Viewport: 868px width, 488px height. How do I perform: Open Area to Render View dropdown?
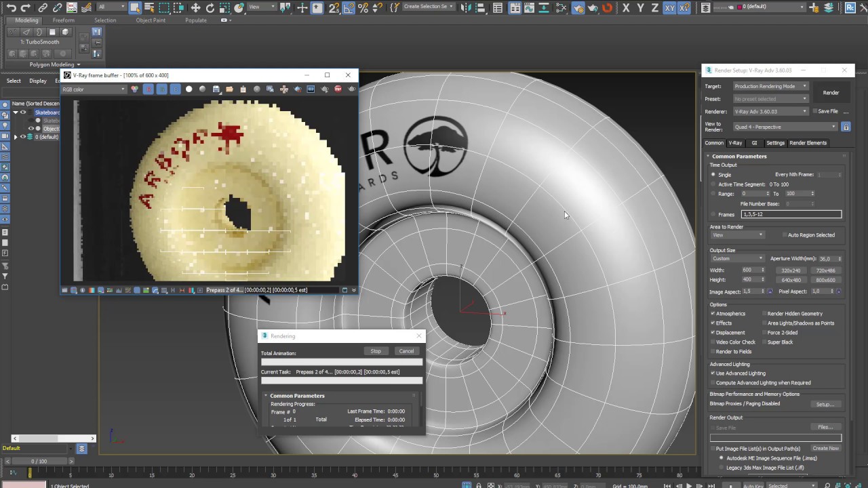[737, 235]
